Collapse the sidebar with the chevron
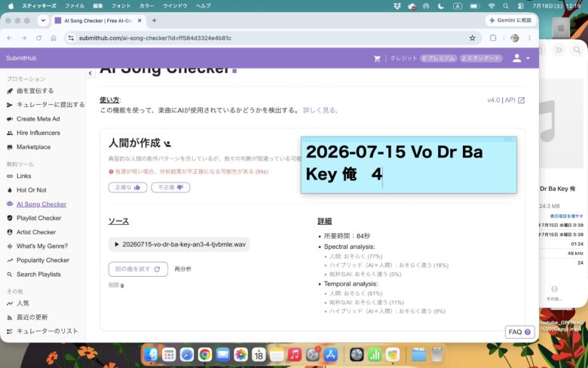The height and width of the screenshot is (368, 588). click(90, 73)
